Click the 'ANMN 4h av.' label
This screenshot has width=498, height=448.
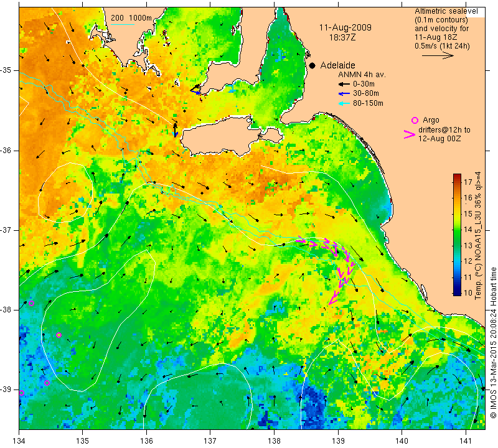(362, 75)
